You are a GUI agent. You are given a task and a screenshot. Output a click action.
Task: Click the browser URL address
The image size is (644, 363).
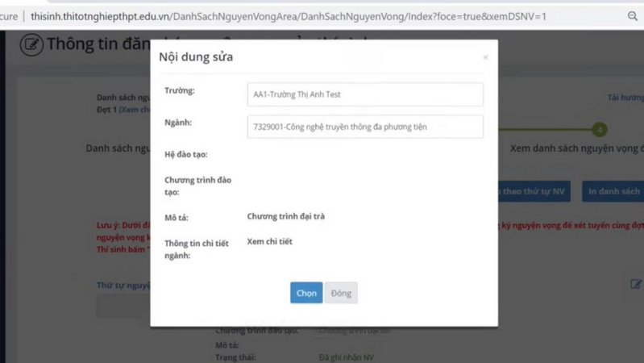point(289,16)
